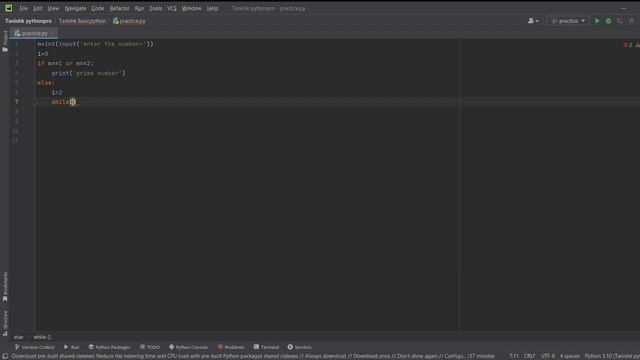Open the Python 3.10 interpreter selector
The image size is (640, 360).
click(x=612, y=356)
